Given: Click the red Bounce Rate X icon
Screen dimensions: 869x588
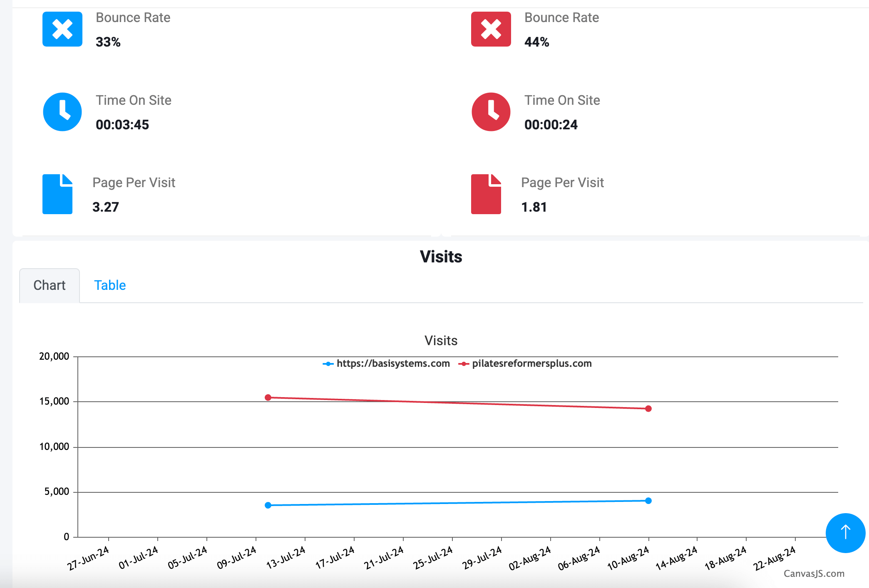Looking at the screenshot, I should click(491, 29).
